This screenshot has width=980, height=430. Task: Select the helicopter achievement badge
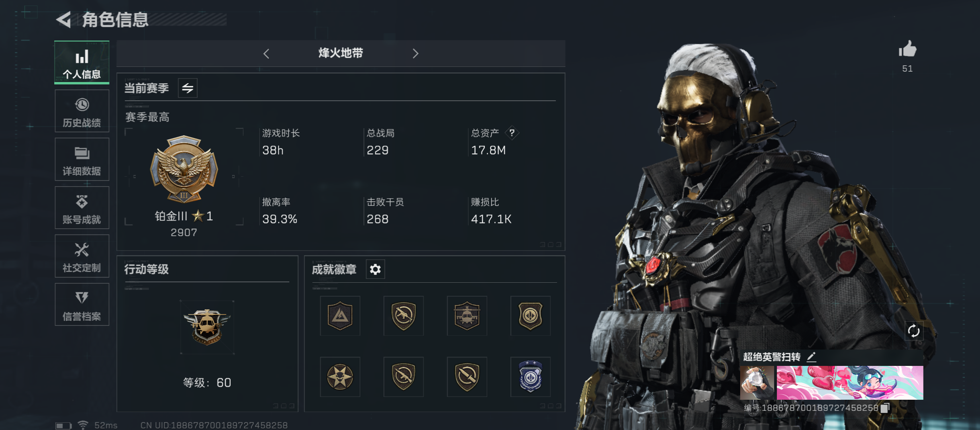click(x=467, y=316)
